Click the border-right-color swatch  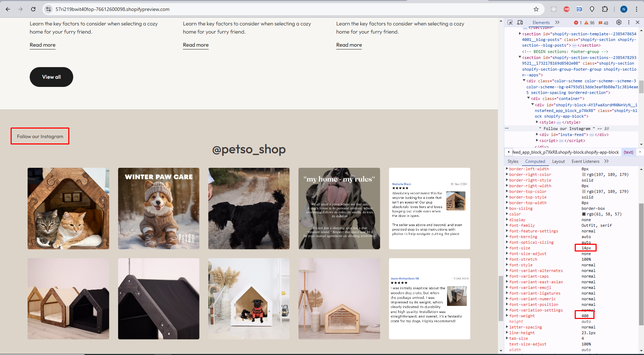tap(584, 174)
